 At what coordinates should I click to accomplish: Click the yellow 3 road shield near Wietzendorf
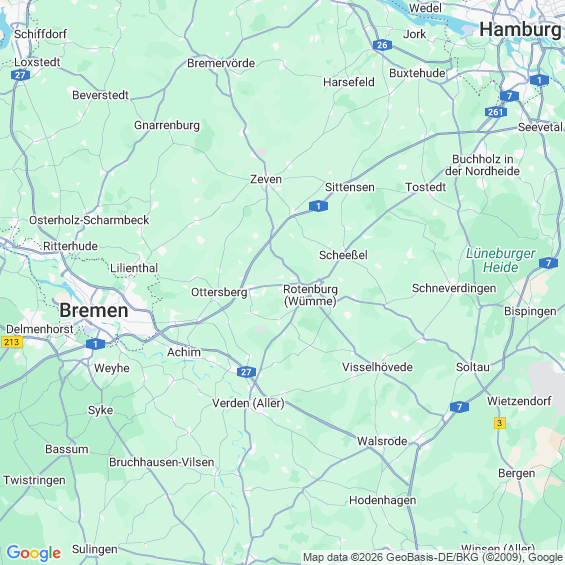pyautogui.click(x=499, y=423)
